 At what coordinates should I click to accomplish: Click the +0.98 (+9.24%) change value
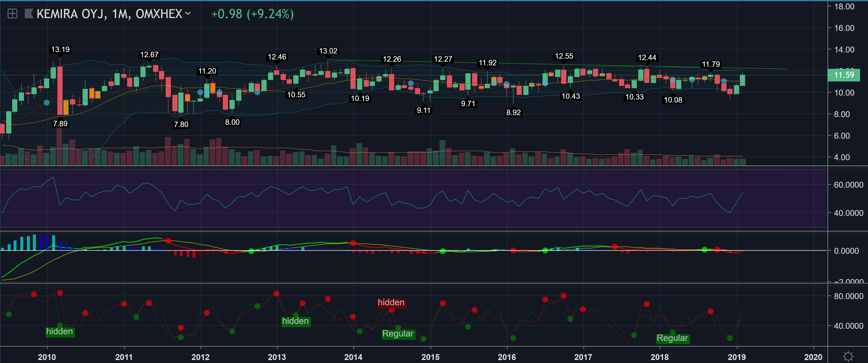pos(252,14)
